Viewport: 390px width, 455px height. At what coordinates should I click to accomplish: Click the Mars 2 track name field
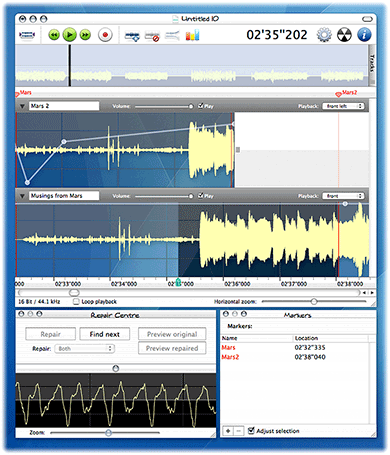[64, 106]
